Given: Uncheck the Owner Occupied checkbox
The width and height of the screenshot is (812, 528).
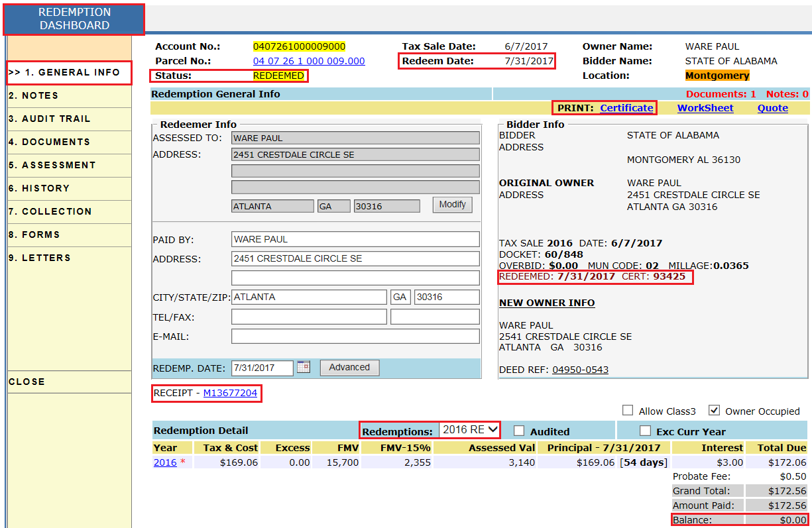Looking at the screenshot, I should [x=715, y=410].
